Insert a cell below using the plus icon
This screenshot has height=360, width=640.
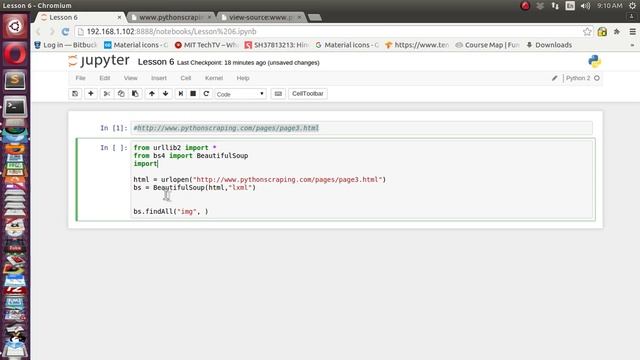click(x=91, y=93)
